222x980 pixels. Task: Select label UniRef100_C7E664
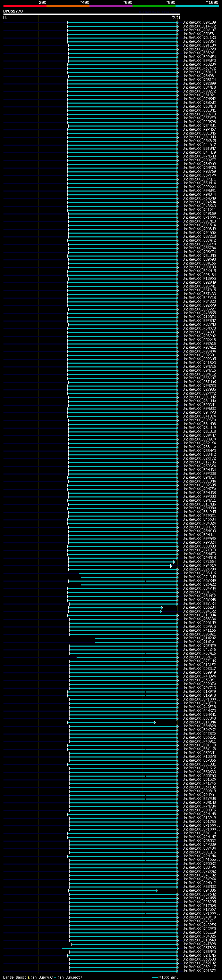click(199, 561)
